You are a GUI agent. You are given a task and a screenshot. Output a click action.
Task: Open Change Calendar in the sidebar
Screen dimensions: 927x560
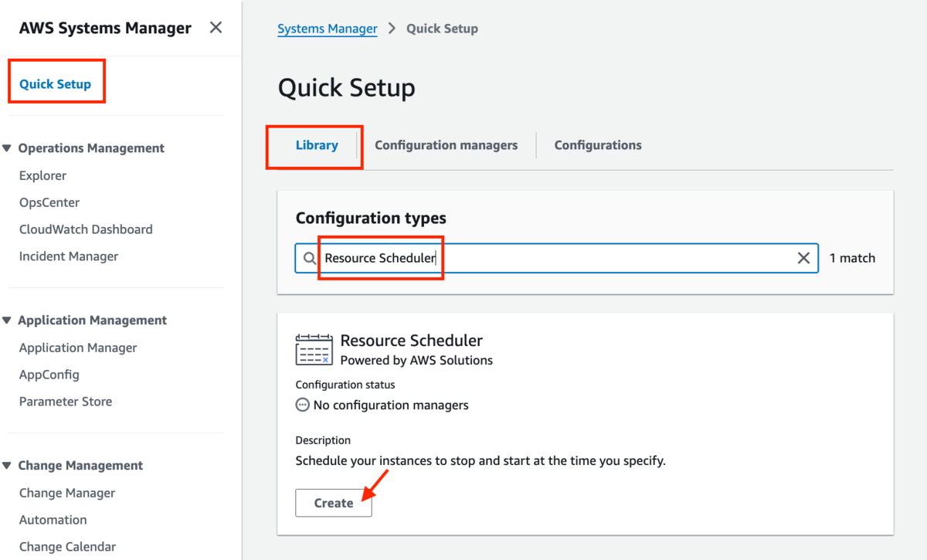coord(68,547)
